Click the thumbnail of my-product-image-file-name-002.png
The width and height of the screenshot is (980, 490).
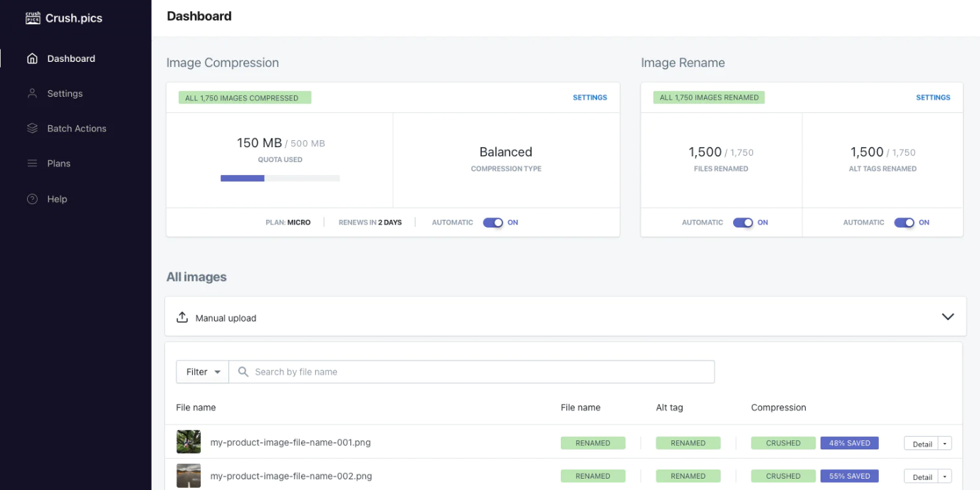click(x=188, y=475)
